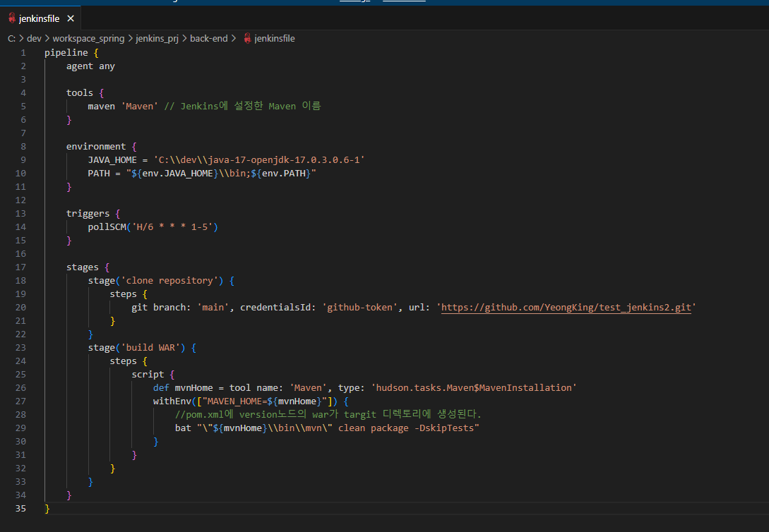Click line number 35 in the gutter

pyautogui.click(x=20, y=509)
